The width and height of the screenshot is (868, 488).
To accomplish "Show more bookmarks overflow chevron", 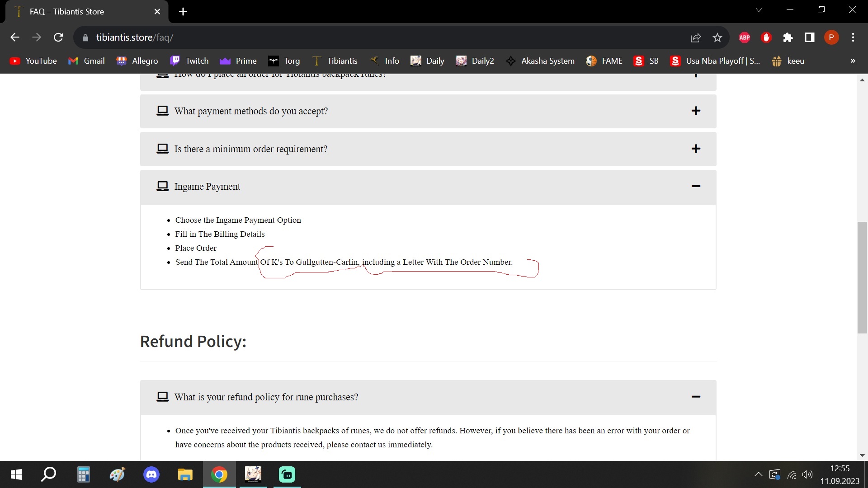I will (853, 61).
